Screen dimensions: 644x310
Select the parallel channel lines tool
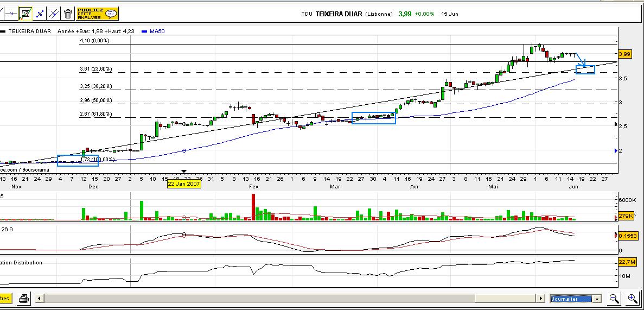click(x=54, y=14)
